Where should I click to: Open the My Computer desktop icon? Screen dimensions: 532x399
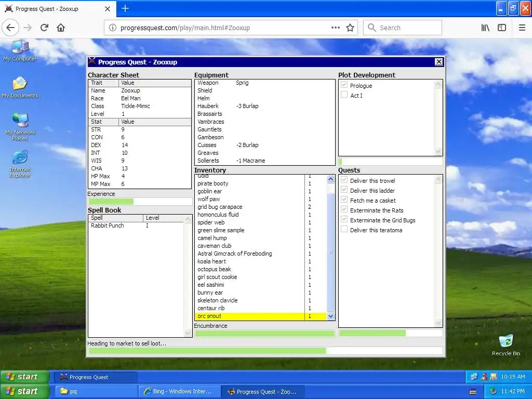pos(20,51)
